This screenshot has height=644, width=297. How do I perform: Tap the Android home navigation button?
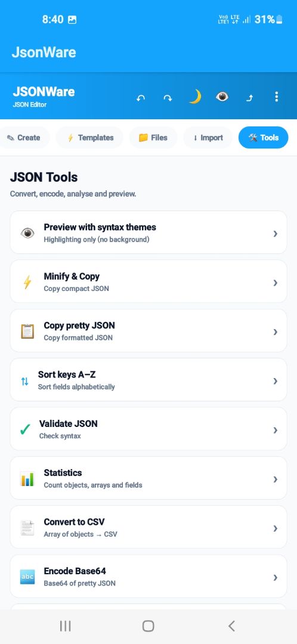(x=148, y=626)
